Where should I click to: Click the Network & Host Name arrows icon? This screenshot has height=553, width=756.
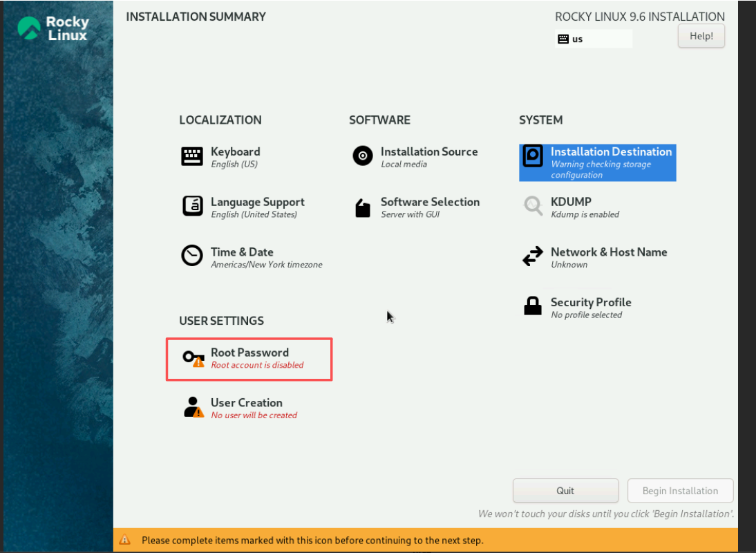pyautogui.click(x=533, y=256)
